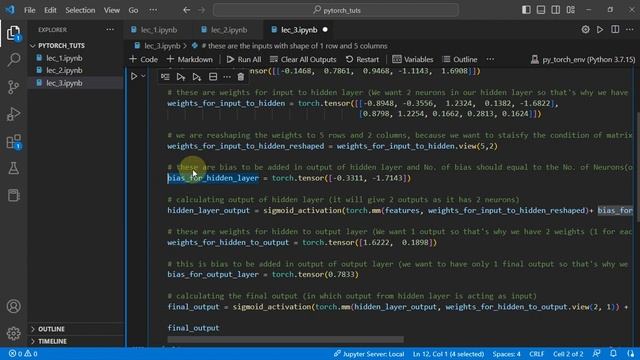Click Jupyter Server: Local status item

[x=369, y=354]
